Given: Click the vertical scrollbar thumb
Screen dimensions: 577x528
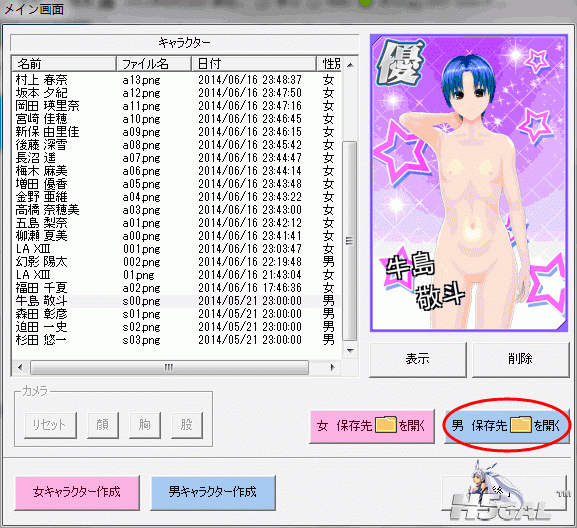Looking at the screenshot, I should [350, 241].
